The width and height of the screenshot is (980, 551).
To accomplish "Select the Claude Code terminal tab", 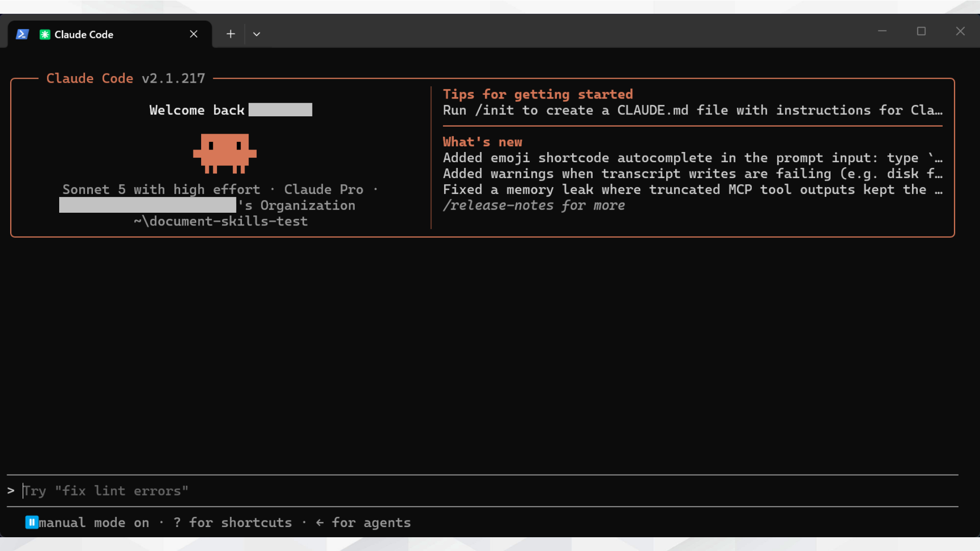I will 110,34.
